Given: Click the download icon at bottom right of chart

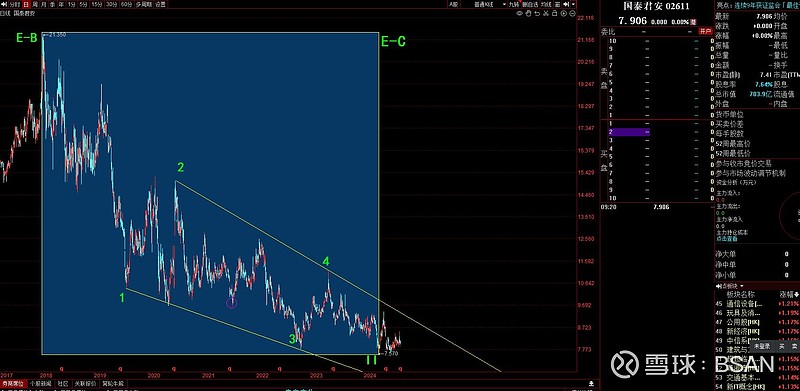Looking at the screenshot, I should pyautogui.click(x=591, y=383).
